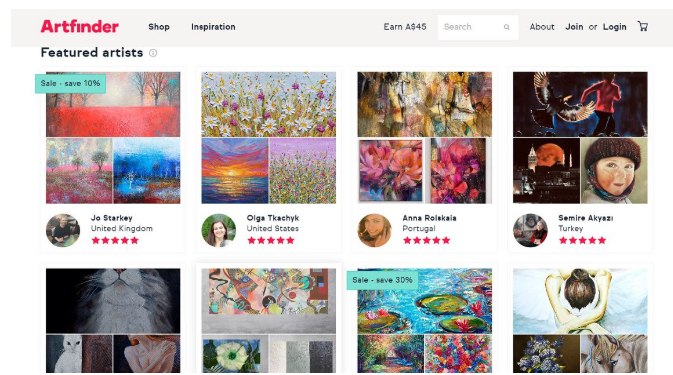Focus the Search input field
Screen dimensions: 673x375
[478, 27]
